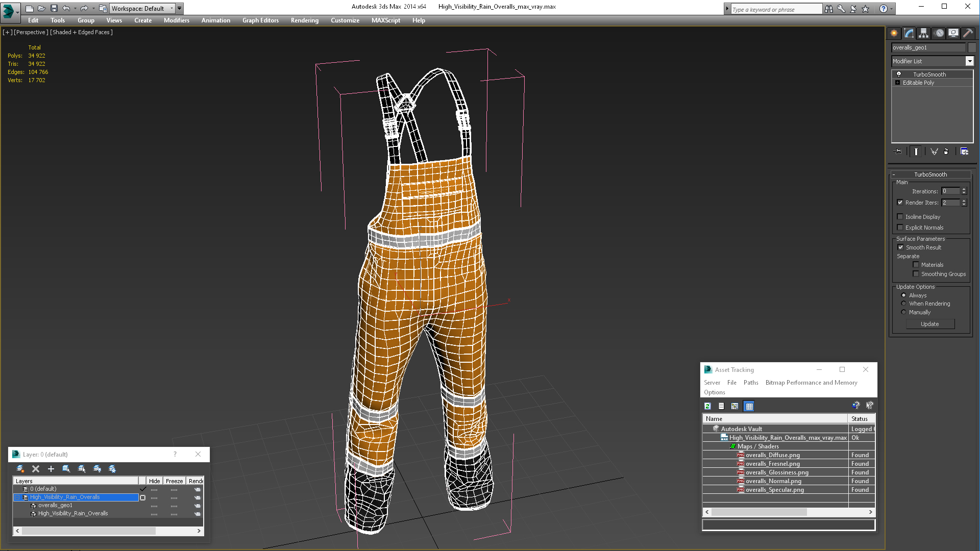Collapse High_Visibility_Rain_Overalls layer tree
Viewport: 980px width, 551px height.
(x=17, y=497)
